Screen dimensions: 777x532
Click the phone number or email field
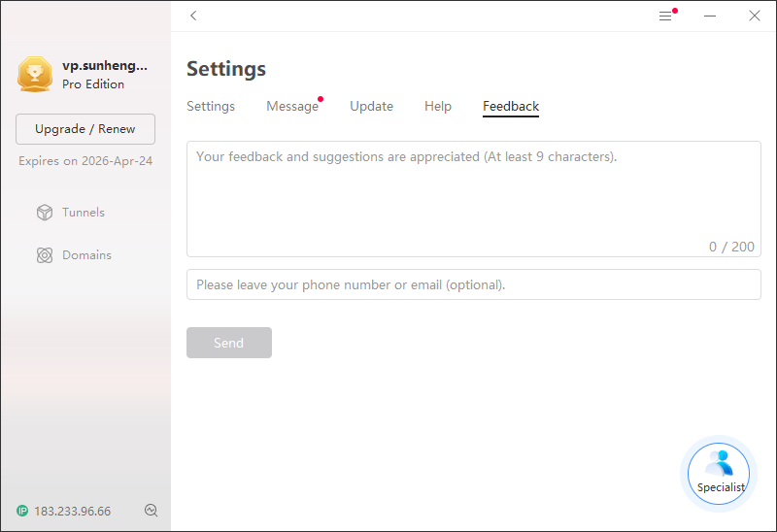[x=474, y=284]
